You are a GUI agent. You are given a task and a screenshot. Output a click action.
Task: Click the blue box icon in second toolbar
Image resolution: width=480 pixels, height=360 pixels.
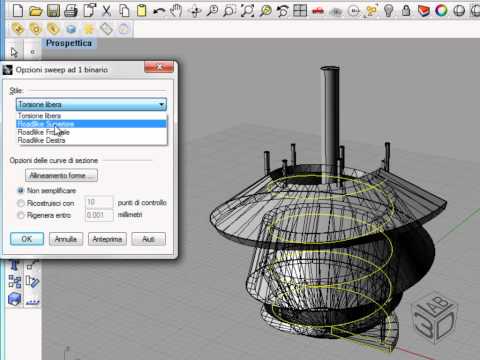coord(71,29)
